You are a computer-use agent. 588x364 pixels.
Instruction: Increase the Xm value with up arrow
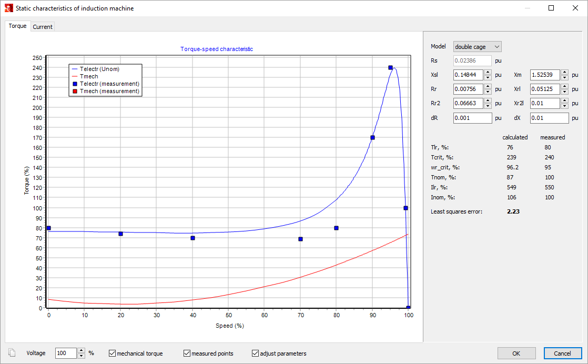click(x=564, y=72)
